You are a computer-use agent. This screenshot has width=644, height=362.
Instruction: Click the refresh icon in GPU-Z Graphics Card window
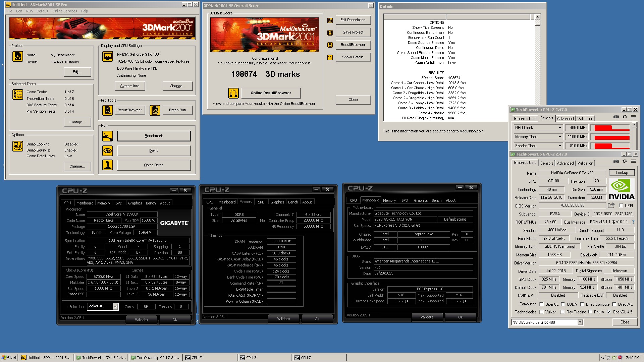tap(625, 162)
